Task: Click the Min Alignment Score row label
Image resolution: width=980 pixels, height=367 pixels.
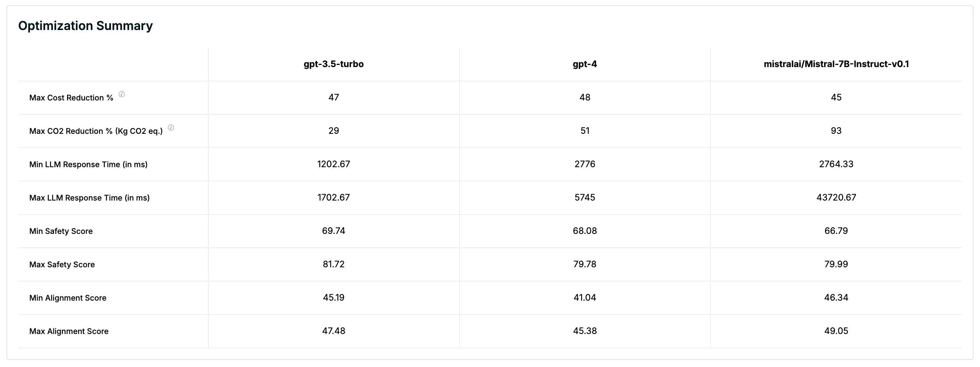Action: 68,298
